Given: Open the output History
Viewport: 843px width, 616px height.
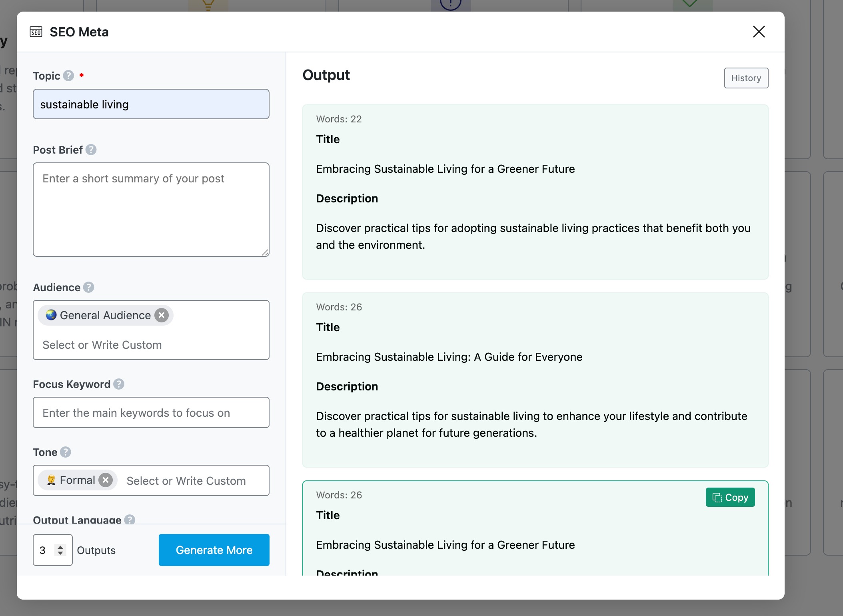Looking at the screenshot, I should [746, 78].
